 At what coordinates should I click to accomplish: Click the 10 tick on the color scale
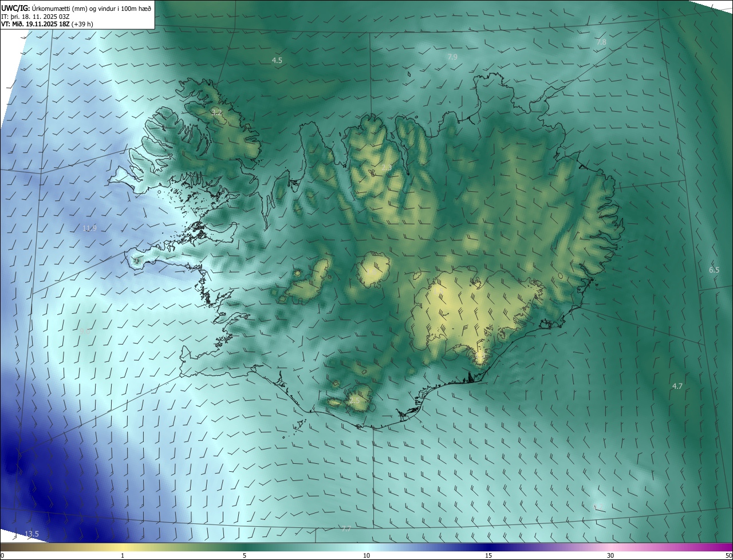[x=366, y=555]
